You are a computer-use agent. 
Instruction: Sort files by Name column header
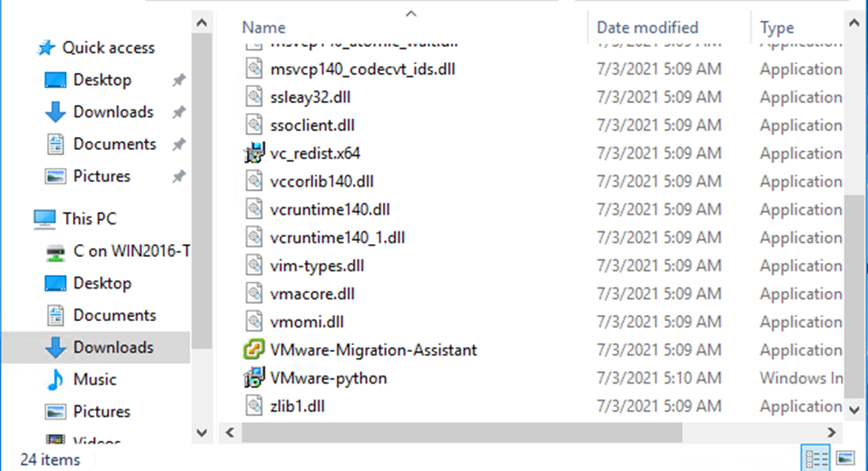point(264,27)
